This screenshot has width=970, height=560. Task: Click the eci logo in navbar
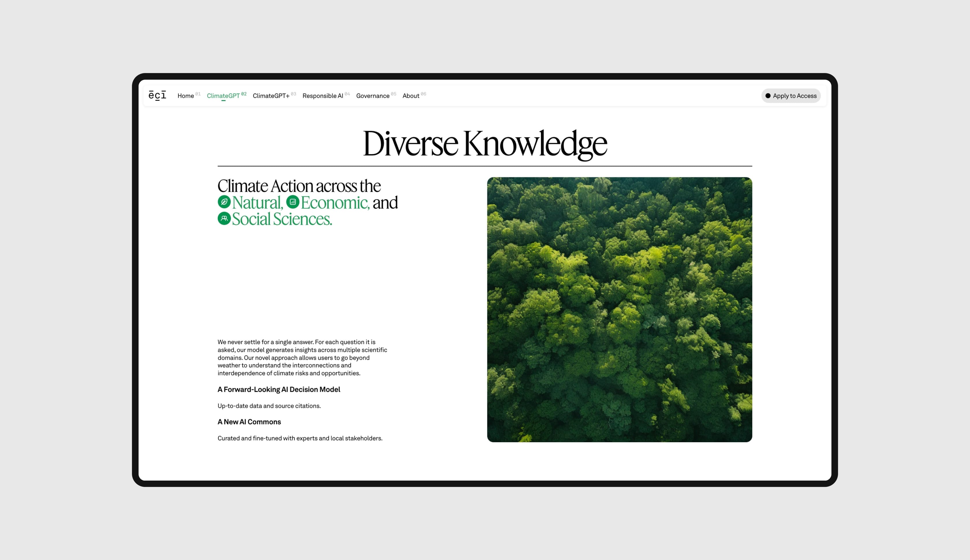(157, 95)
